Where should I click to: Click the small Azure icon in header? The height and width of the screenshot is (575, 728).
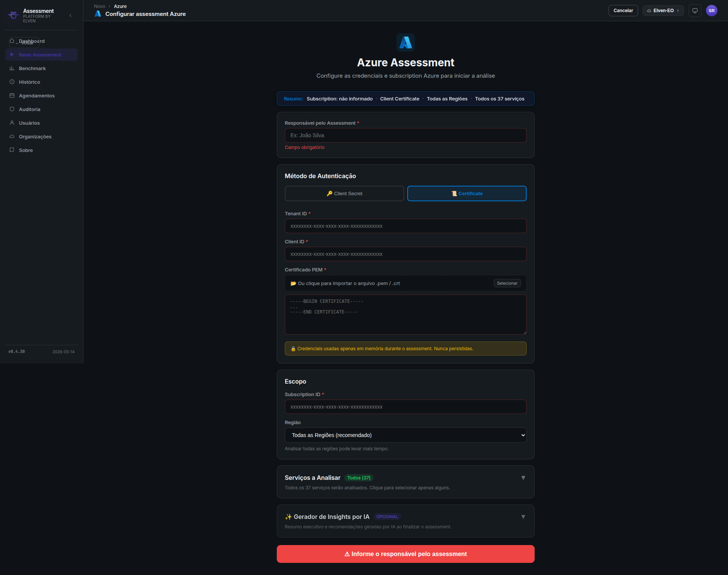98,14
